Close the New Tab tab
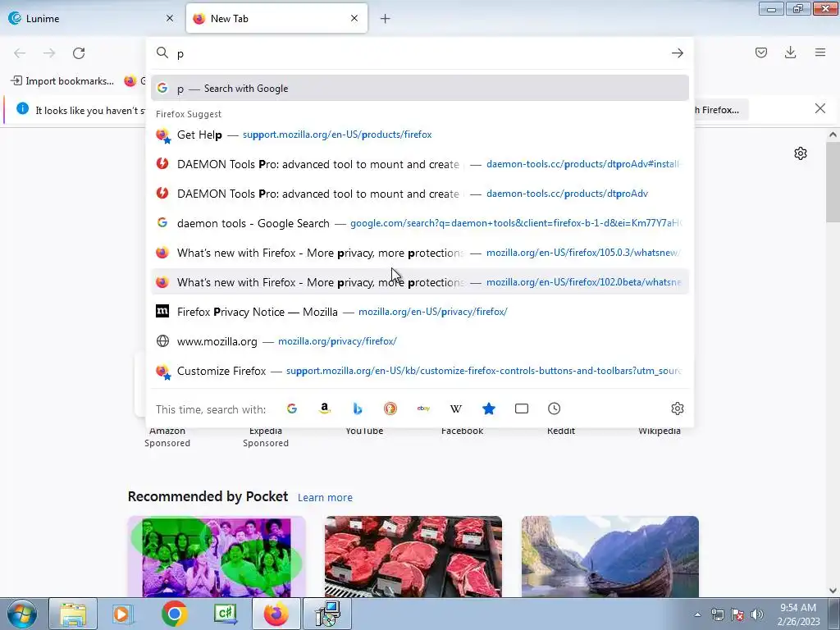The width and height of the screenshot is (840, 630). [x=354, y=18]
